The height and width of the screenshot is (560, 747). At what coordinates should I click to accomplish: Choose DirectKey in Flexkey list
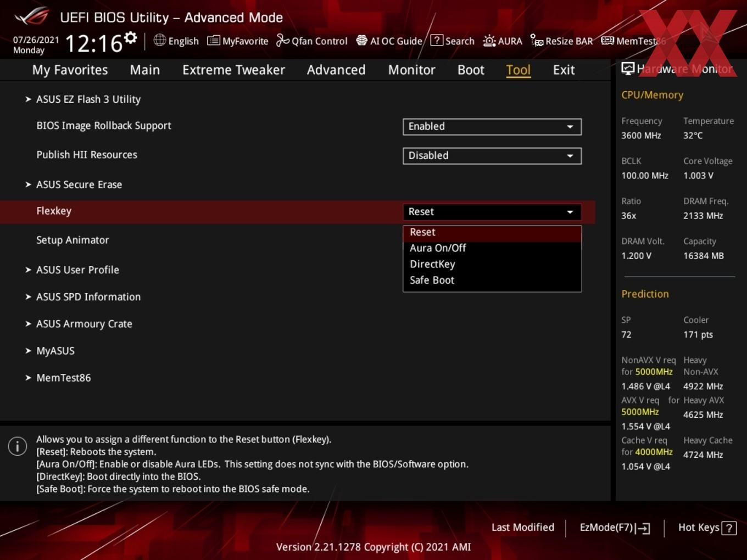(492, 264)
